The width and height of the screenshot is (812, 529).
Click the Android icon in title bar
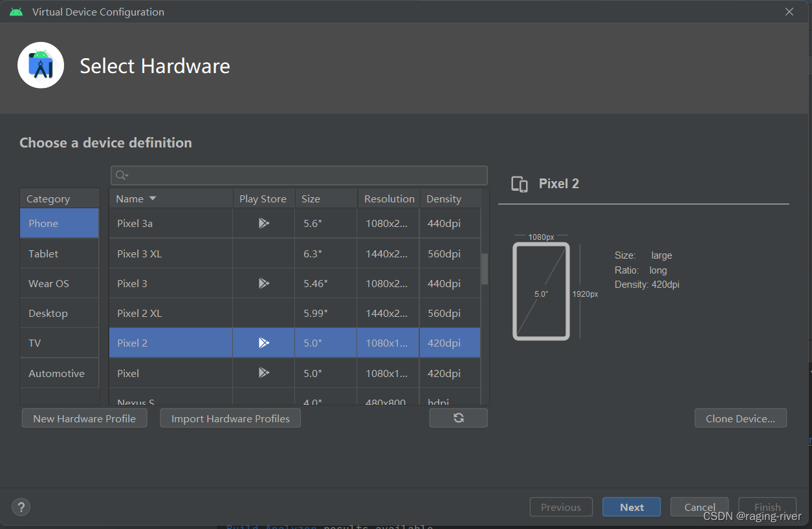[16, 12]
